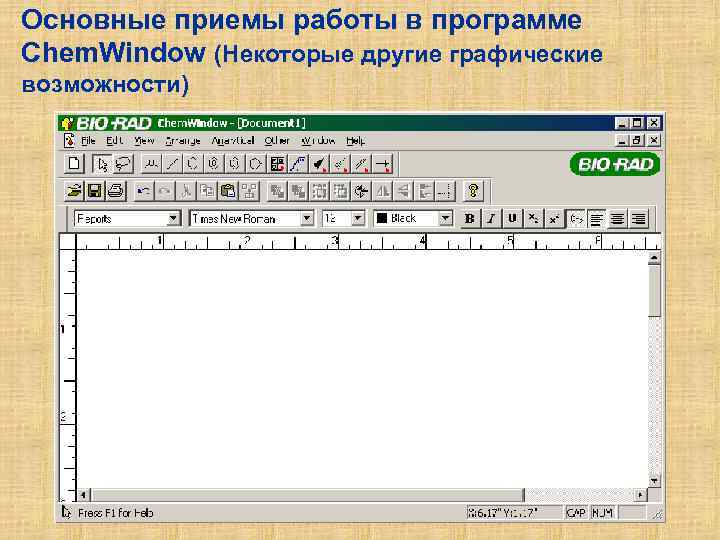The image size is (720, 540).
Task: Click the vertical scrollbar down arrow
Action: pos(654,481)
